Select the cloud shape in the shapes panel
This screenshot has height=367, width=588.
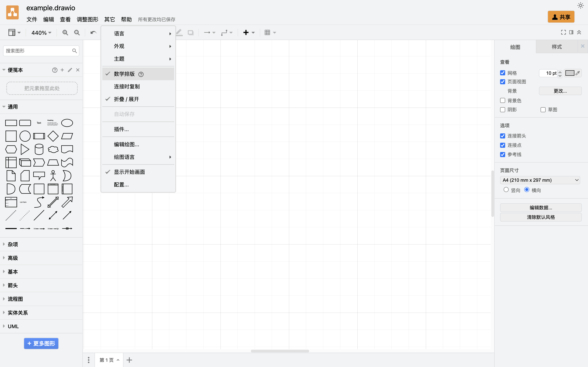click(53, 149)
